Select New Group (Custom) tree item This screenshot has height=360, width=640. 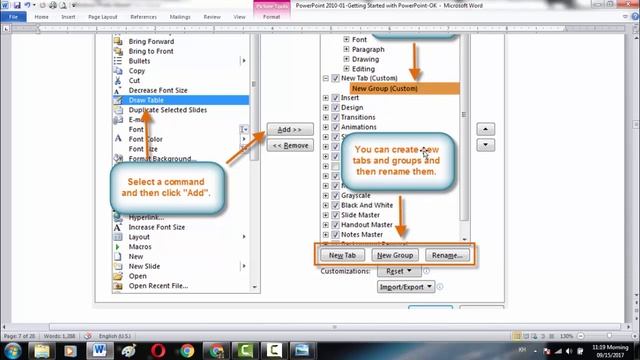click(x=404, y=88)
